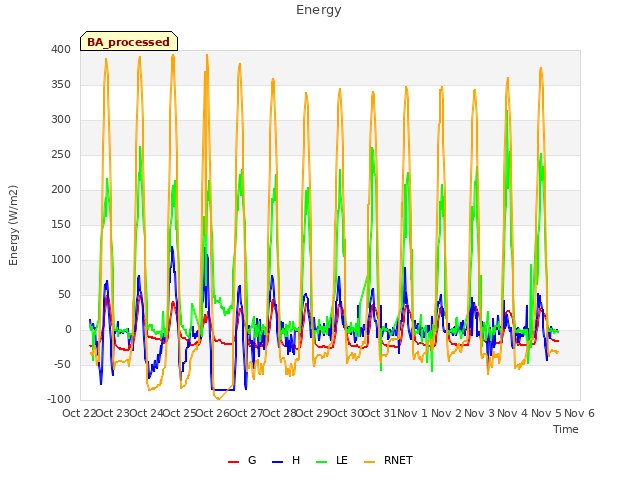Screen dimensions: 640x480
Task: Click the Nov 5 x-axis date label
Action: (546, 413)
